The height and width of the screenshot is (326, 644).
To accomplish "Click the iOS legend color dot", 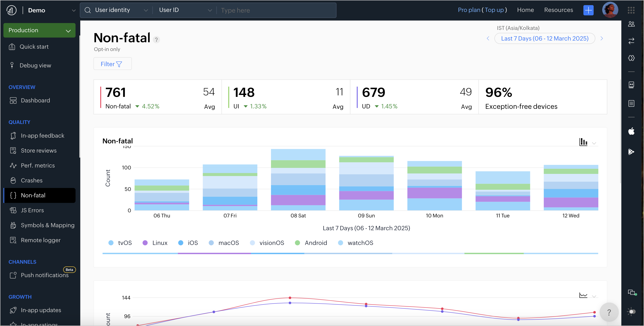I will 181,243.
